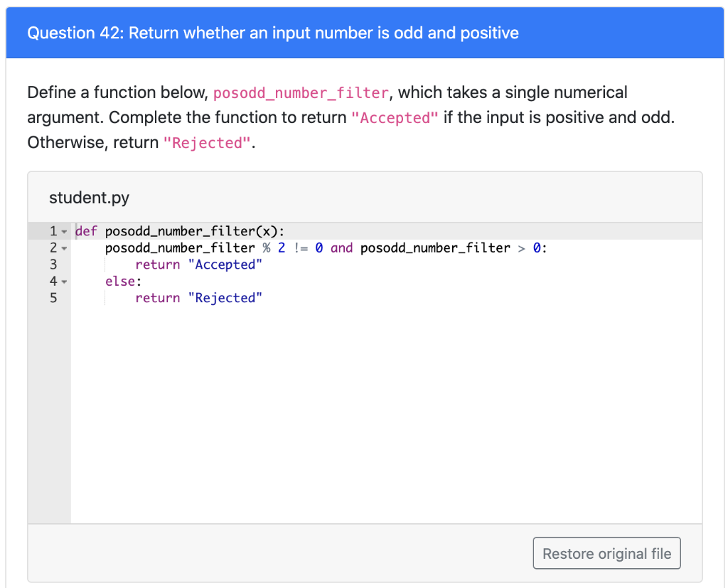Collapse the function definition on line 1

tap(63, 230)
